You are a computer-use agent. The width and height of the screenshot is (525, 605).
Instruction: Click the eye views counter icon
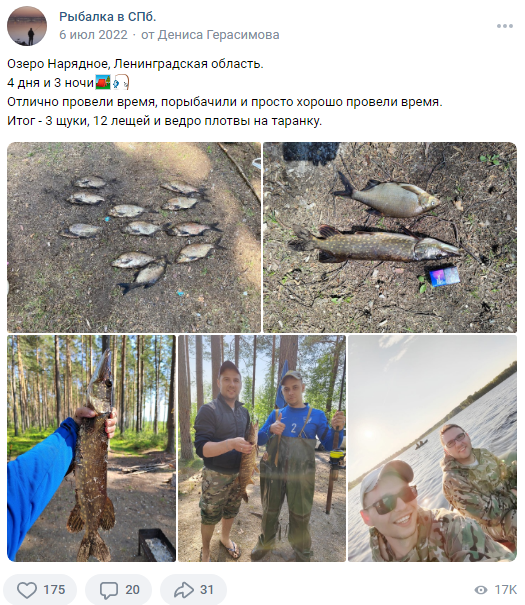pyautogui.click(x=481, y=590)
